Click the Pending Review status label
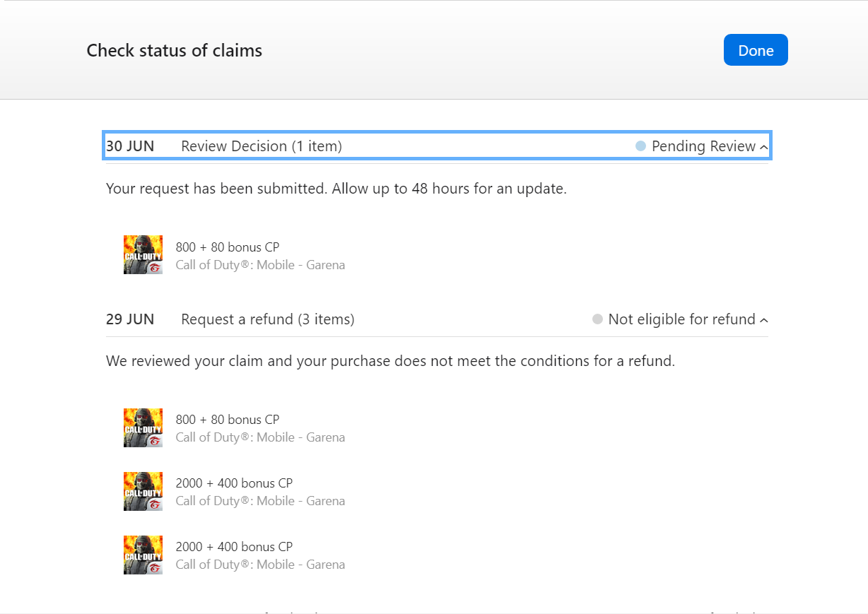The width and height of the screenshot is (868, 614). pyautogui.click(x=703, y=146)
